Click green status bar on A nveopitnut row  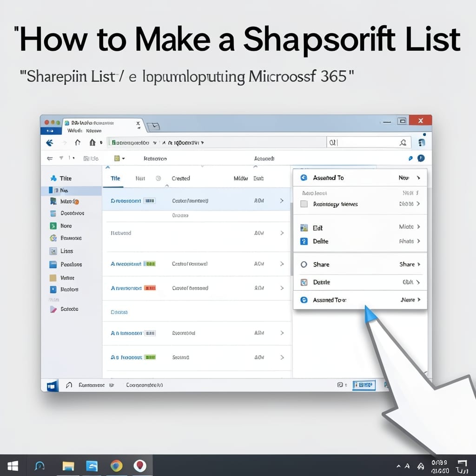point(150,264)
